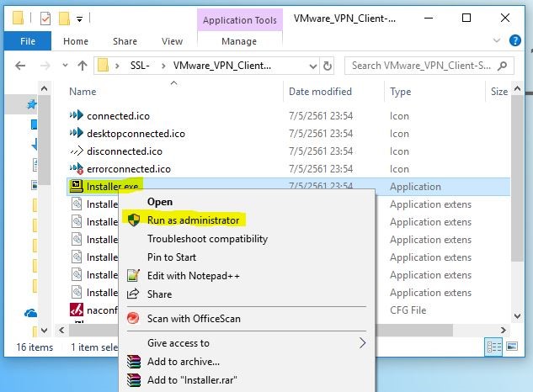Sort by the Name column header

83,92
